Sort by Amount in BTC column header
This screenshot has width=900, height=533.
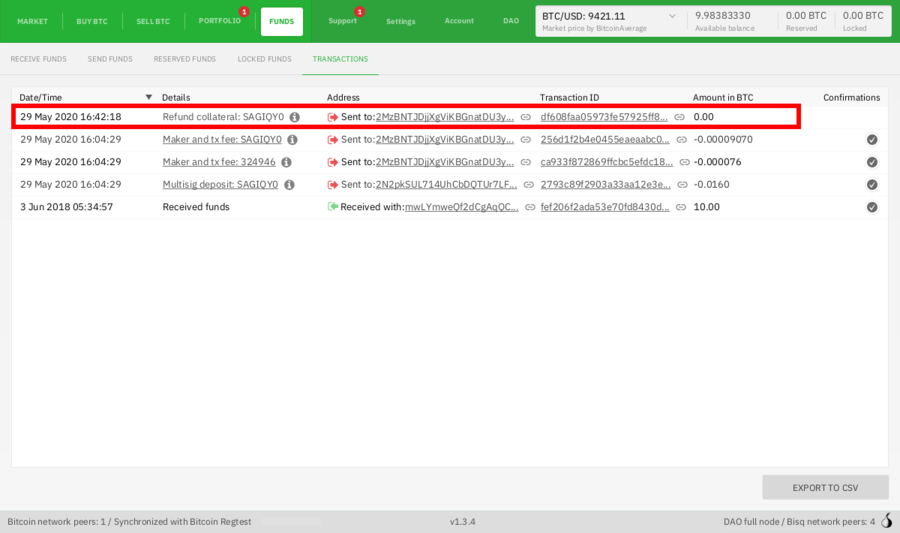point(723,97)
